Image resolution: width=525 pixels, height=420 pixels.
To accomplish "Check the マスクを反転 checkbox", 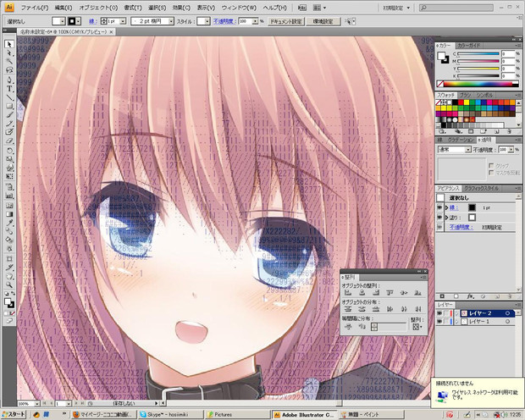I will click(491, 173).
